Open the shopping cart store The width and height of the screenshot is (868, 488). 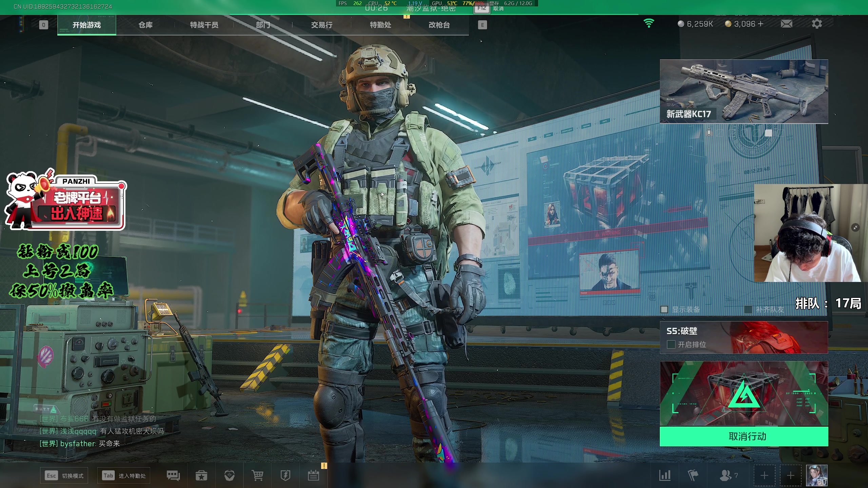(x=257, y=476)
